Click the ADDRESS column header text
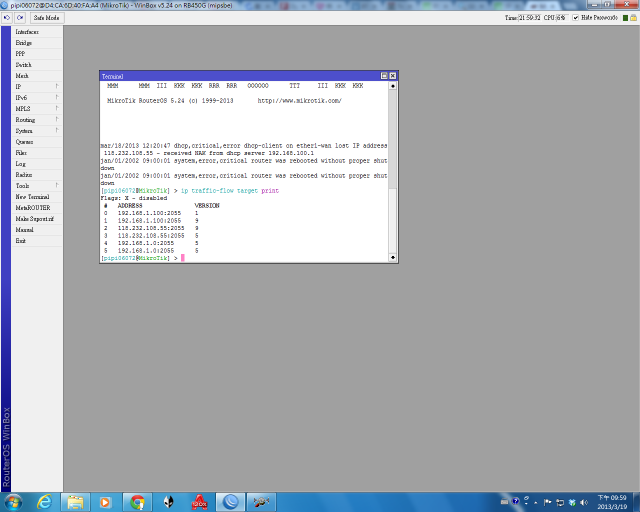The height and width of the screenshot is (512, 640). (130, 206)
